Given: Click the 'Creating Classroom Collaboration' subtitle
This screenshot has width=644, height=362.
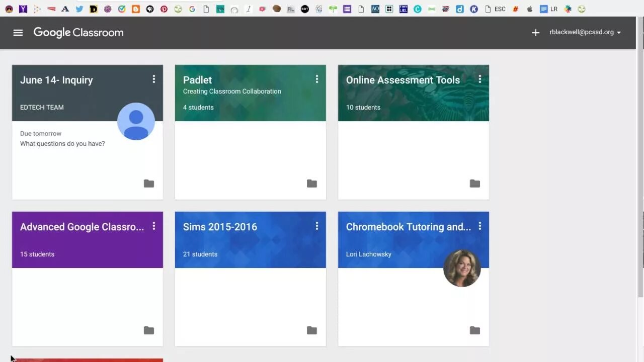Looking at the screenshot, I should (x=232, y=92).
